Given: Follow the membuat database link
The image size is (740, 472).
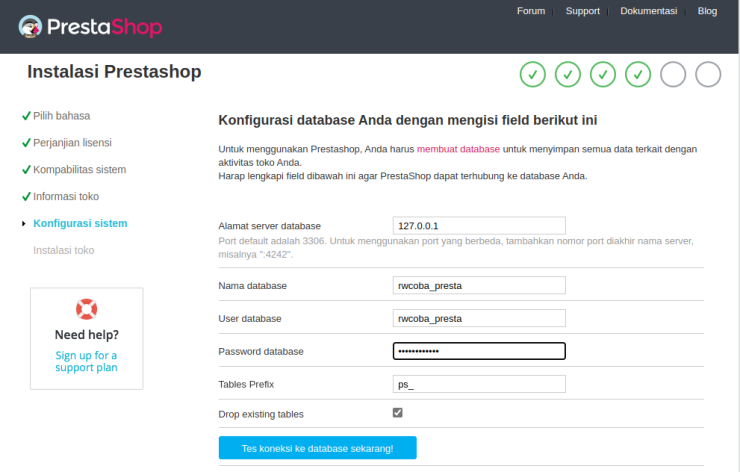Looking at the screenshot, I should coord(458,149).
